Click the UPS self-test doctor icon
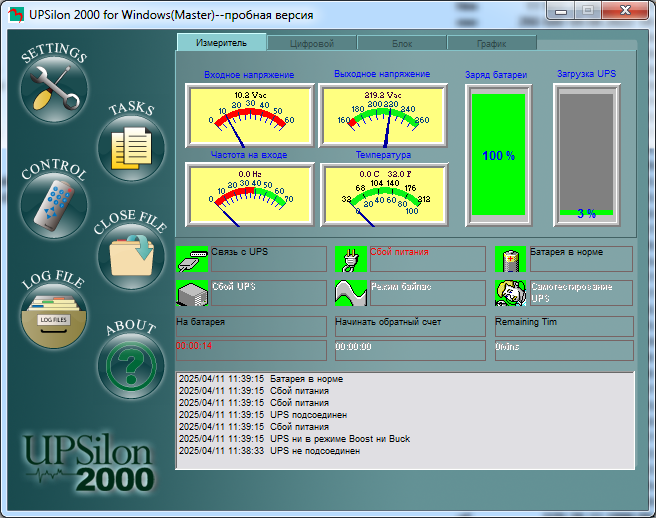The width and height of the screenshot is (656, 518). (x=511, y=293)
